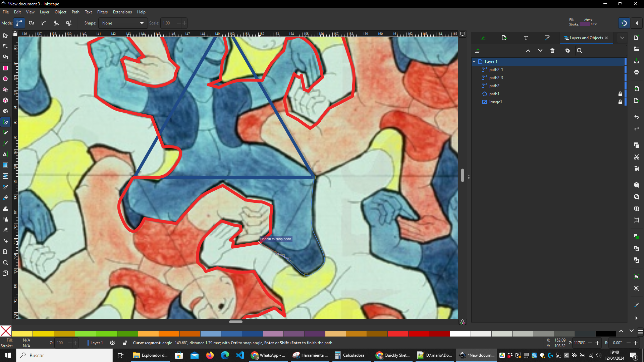Select the Pencil freehand tool
This screenshot has height=362, width=644.
[x=5, y=133]
